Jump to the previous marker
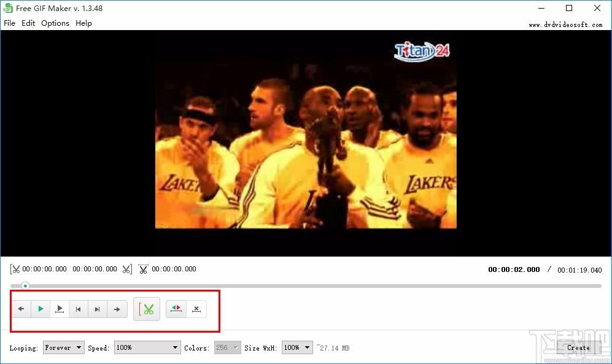This screenshot has width=612, height=364. tap(79, 309)
